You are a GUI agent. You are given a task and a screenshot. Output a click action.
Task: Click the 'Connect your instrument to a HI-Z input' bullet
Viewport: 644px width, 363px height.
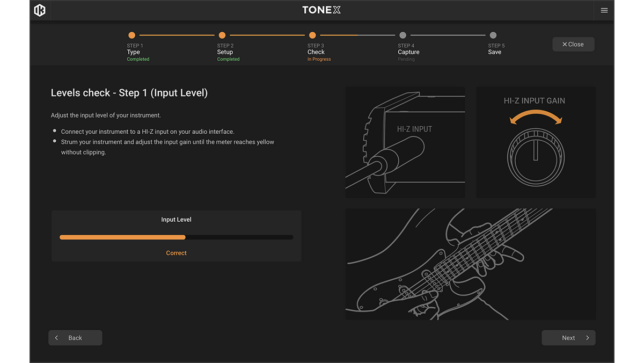[148, 132]
